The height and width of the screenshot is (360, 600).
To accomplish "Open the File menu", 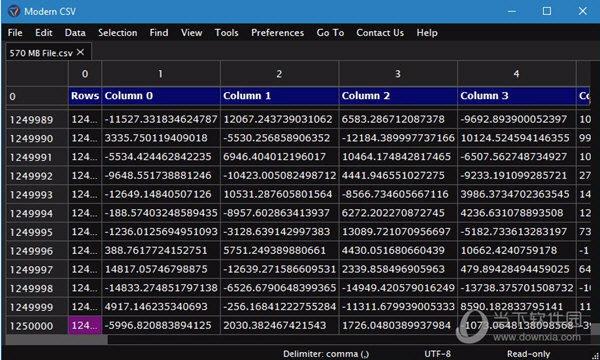I will 15,33.
